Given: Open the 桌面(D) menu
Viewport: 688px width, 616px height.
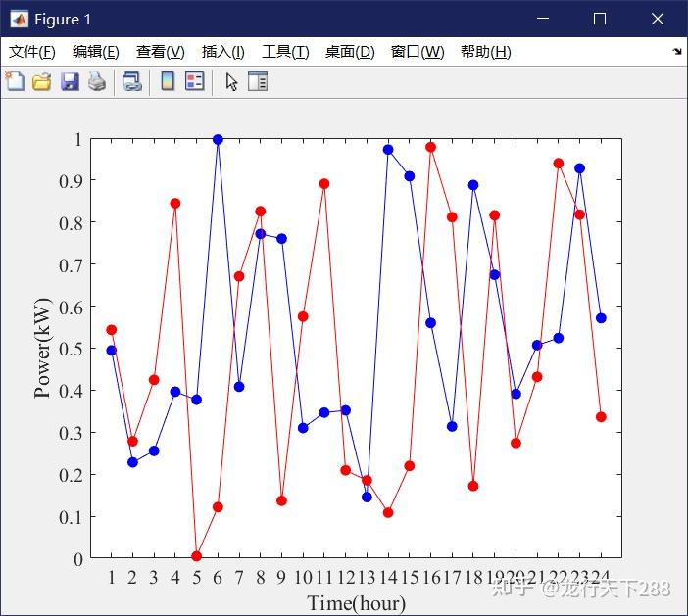Looking at the screenshot, I should [350, 52].
